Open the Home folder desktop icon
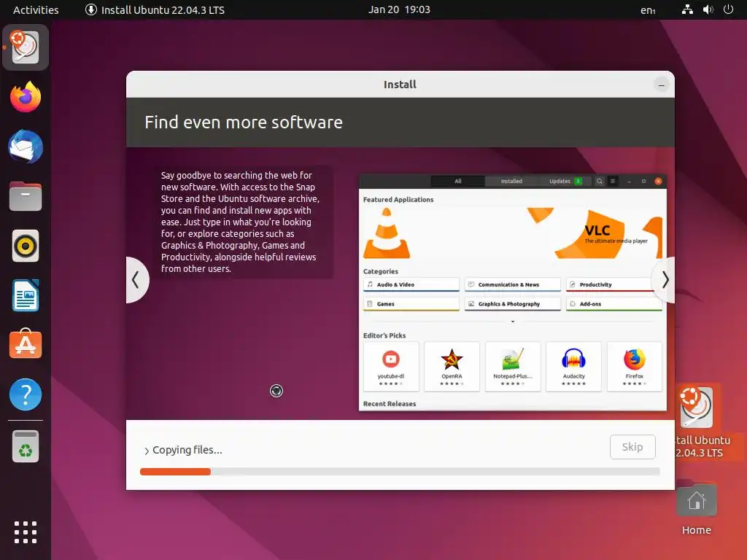Image resolution: width=747 pixels, height=560 pixels. tap(697, 508)
